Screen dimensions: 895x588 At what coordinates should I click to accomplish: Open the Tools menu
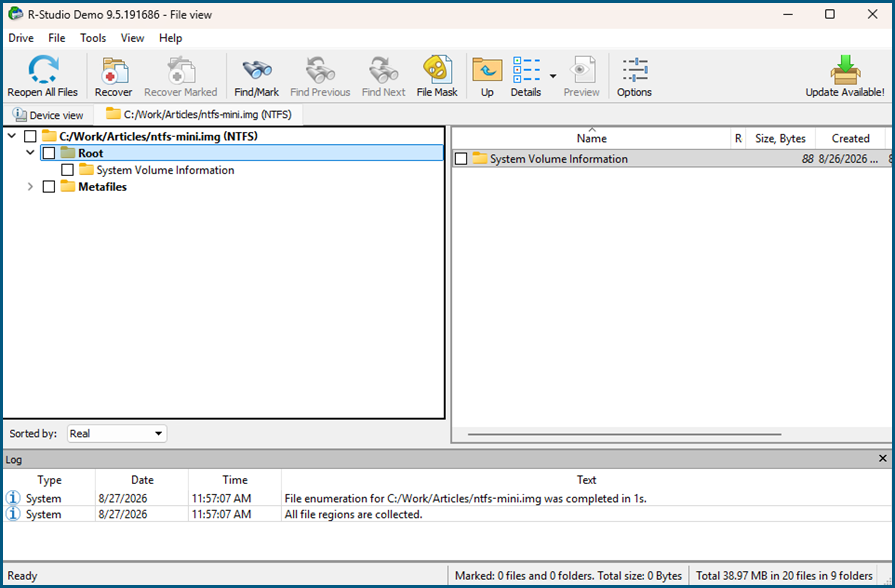pos(93,38)
